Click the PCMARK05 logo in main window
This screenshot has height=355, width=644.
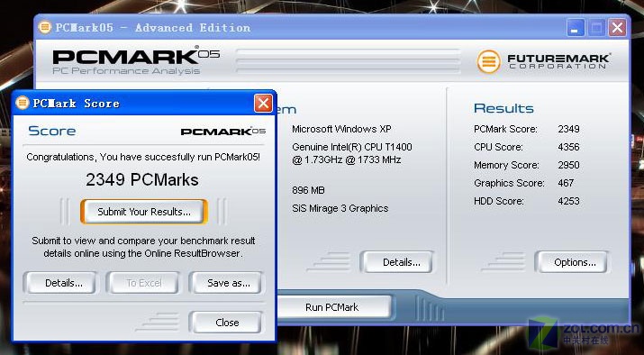(x=136, y=60)
